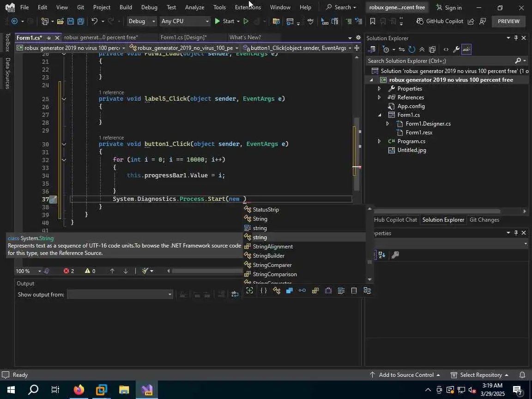Click the Save All icon
Viewport: 532px width, 399px height.
[x=81, y=21]
